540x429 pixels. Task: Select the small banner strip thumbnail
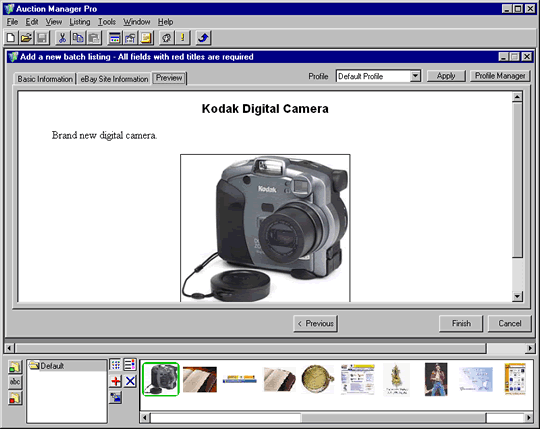240,379
